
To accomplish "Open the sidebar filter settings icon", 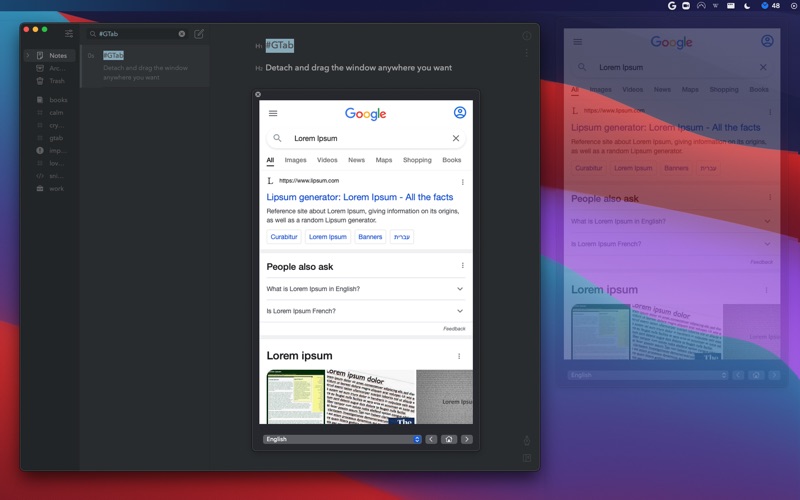I will (69, 34).
